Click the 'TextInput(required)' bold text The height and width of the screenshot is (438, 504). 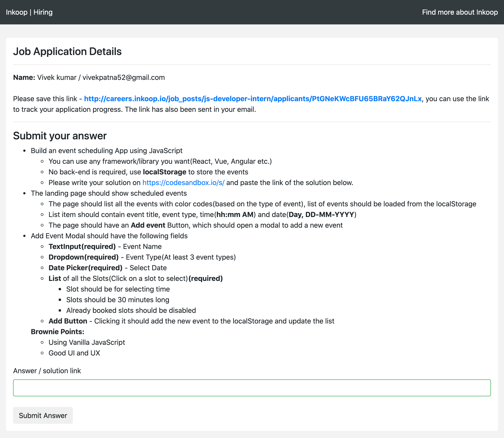82,246
